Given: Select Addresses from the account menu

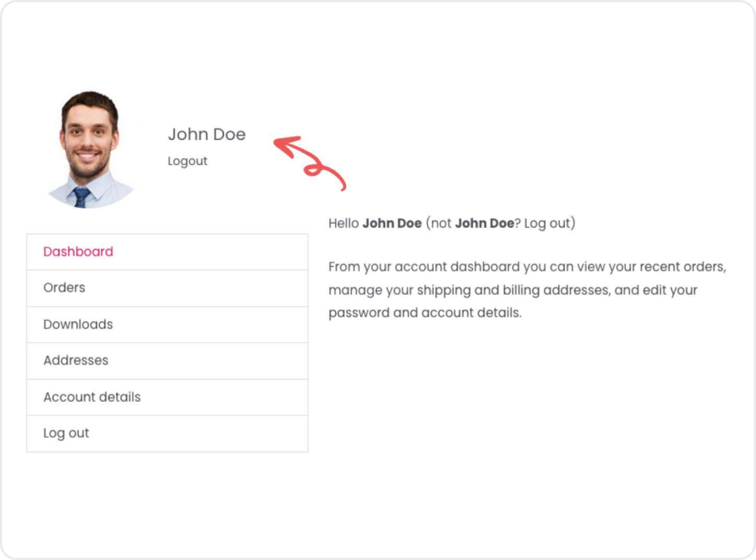Looking at the screenshot, I should click(76, 360).
